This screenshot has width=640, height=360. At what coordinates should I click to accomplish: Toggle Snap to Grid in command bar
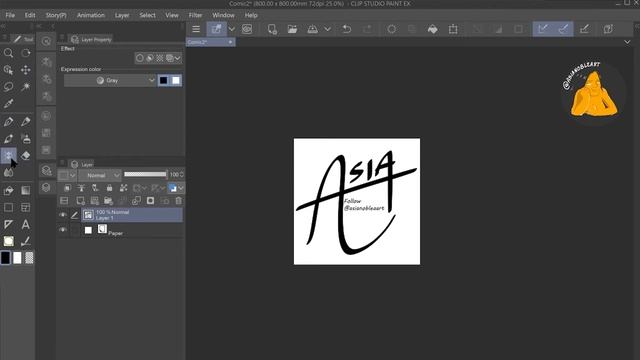(584, 29)
